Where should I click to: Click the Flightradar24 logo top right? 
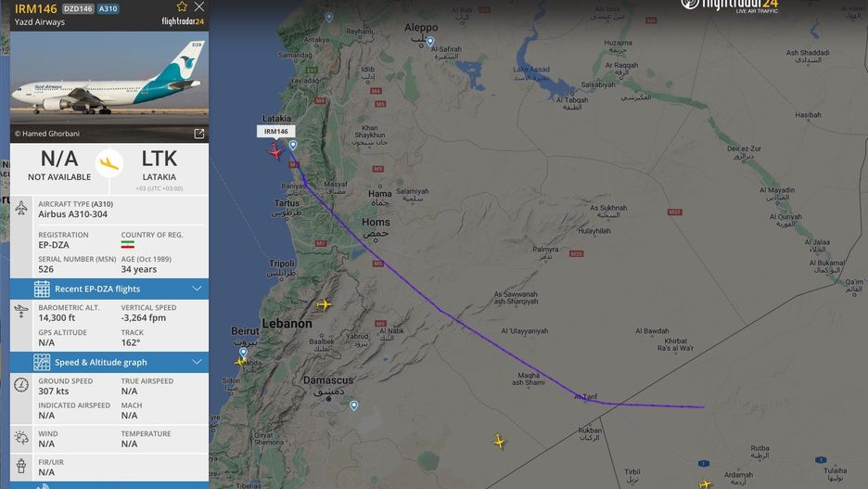730,6
